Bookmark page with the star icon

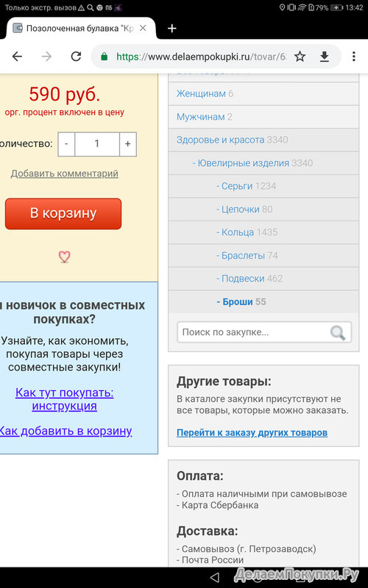point(300,57)
